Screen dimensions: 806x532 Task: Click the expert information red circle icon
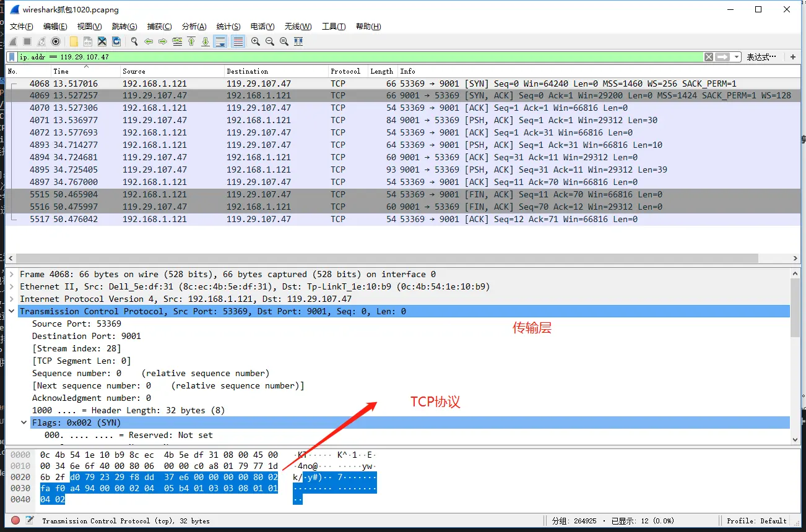pyautogui.click(x=15, y=520)
